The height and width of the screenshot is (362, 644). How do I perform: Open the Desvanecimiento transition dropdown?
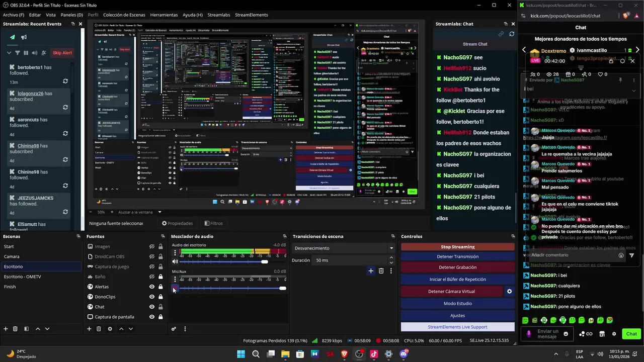click(x=343, y=248)
